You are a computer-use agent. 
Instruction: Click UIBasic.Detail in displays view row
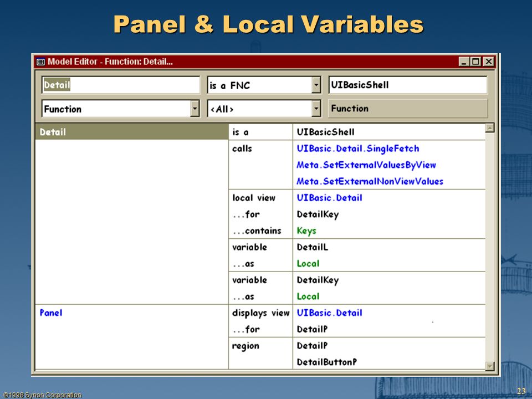coord(329,313)
